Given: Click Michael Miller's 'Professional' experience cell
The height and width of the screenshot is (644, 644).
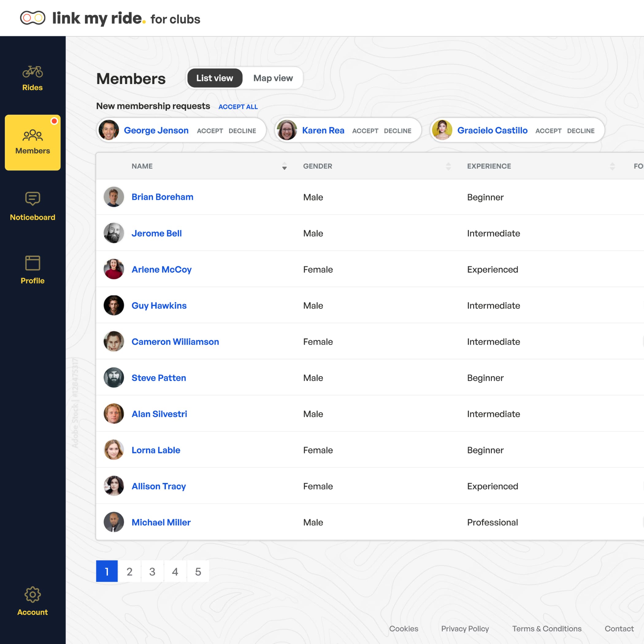Looking at the screenshot, I should [x=492, y=522].
